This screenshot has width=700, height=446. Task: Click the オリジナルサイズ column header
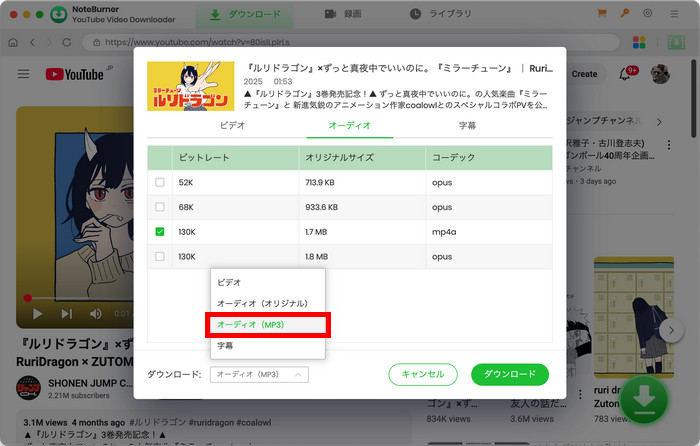(x=362, y=158)
